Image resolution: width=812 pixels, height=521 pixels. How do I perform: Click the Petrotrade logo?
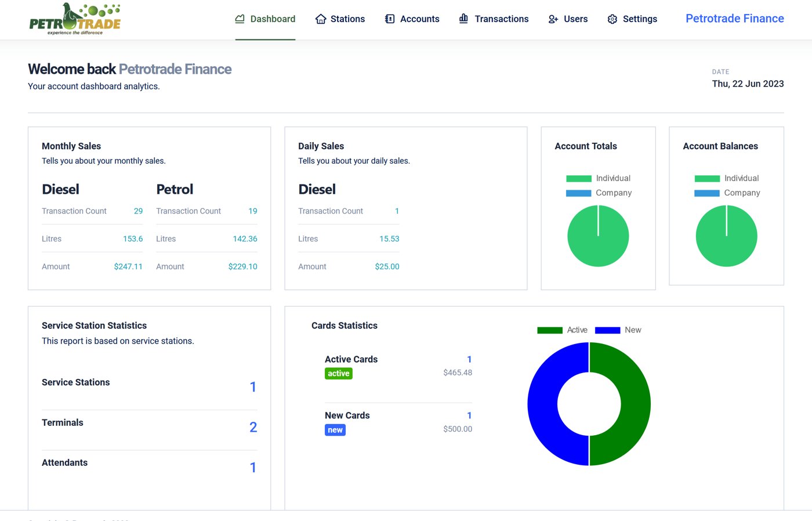[x=75, y=19]
